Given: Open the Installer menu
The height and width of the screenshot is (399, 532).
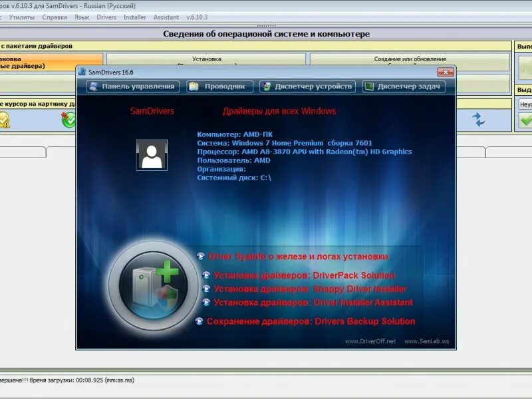Looking at the screenshot, I should coord(134,17).
